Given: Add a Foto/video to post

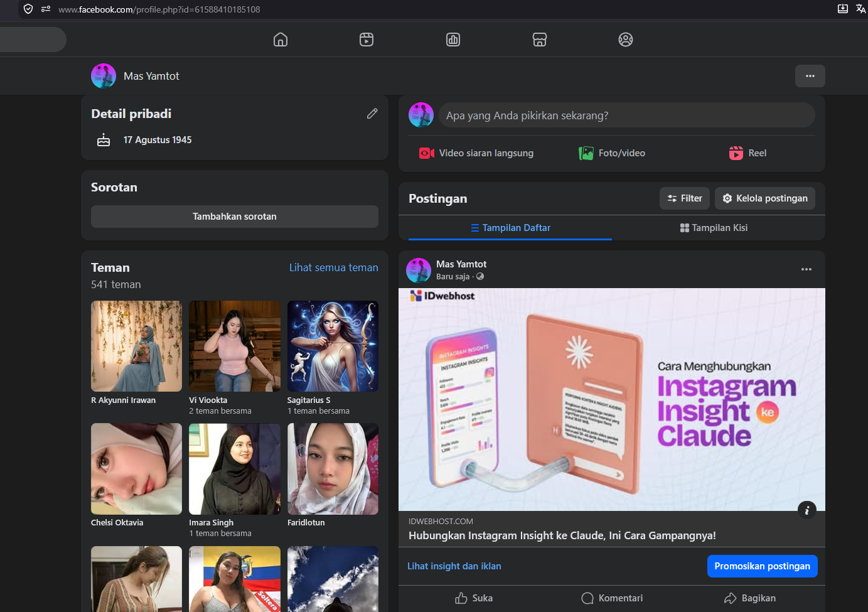Looking at the screenshot, I should pyautogui.click(x=612, y=153).
